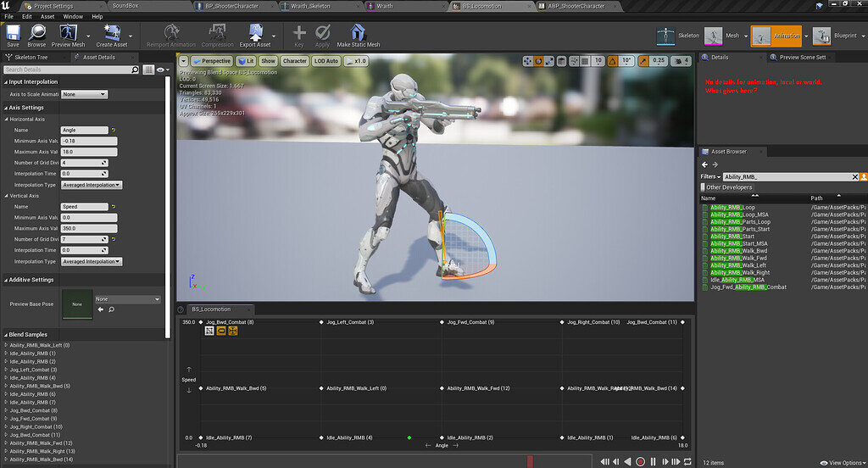This screenshot has width=868, height=468.
Task: Click the Lit view mode button
Action: click(x=246, y=61)
